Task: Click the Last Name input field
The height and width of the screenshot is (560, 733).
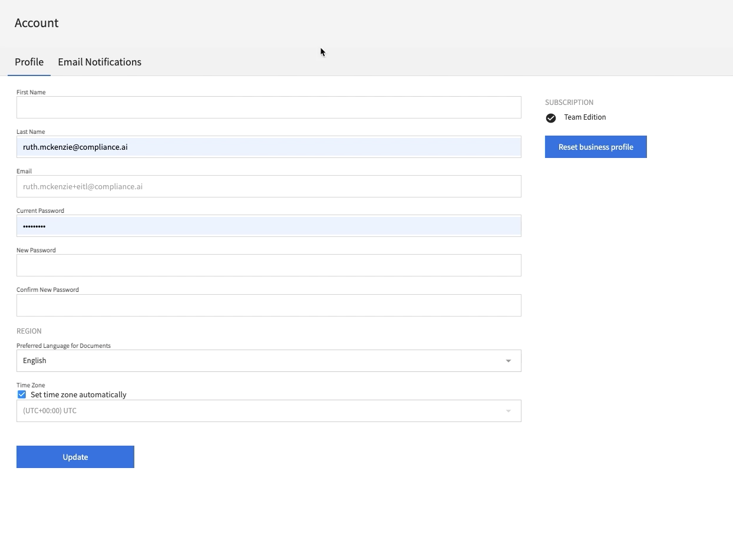Action: tap(269, 147)
